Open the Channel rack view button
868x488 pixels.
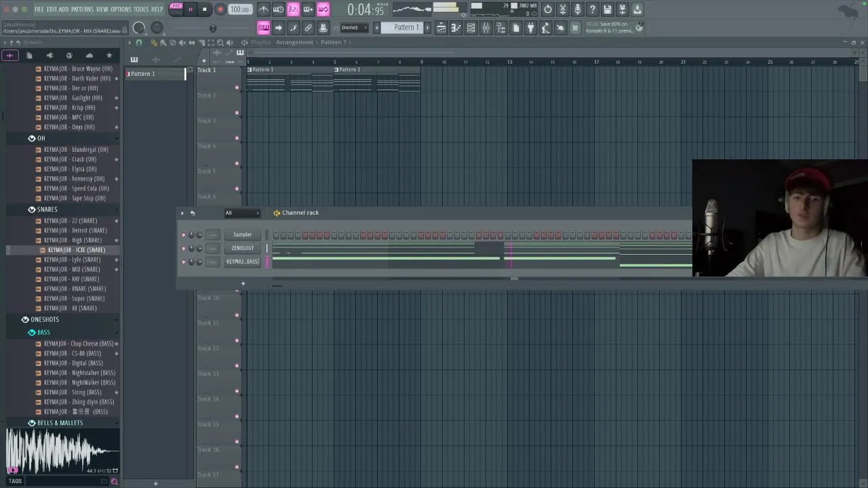pyautogui.click(x=471, y=28)
